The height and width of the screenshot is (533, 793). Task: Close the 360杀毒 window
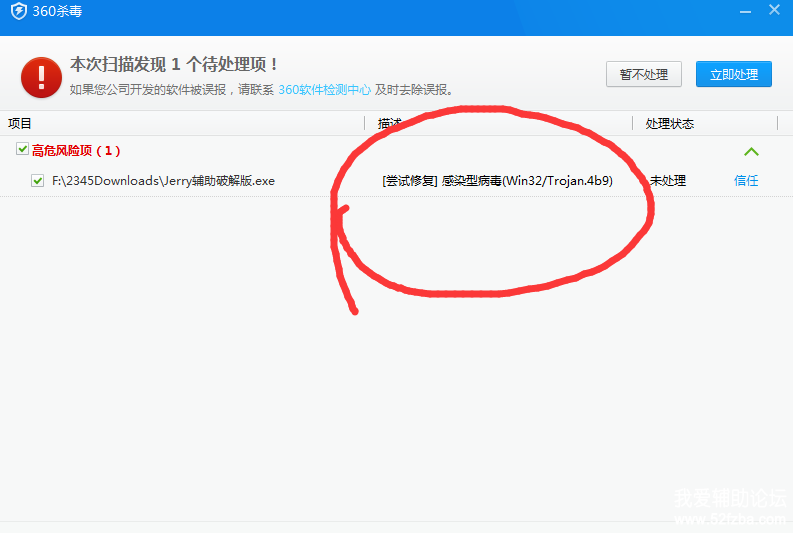point(774,10)
